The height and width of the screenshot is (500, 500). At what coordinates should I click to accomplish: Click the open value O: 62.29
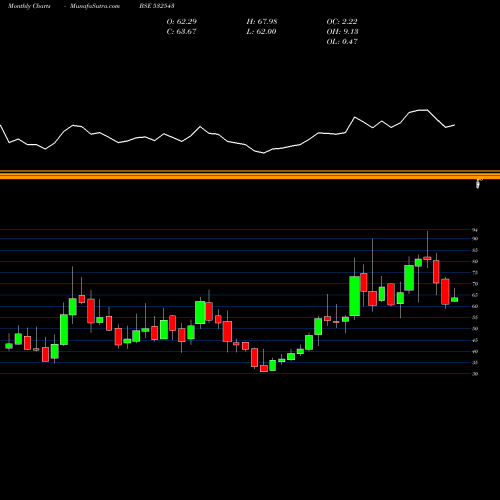(182, 22)
